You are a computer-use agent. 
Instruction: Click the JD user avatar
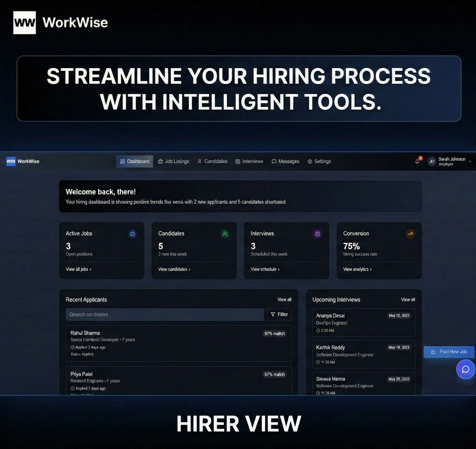(x=432, y=161)
